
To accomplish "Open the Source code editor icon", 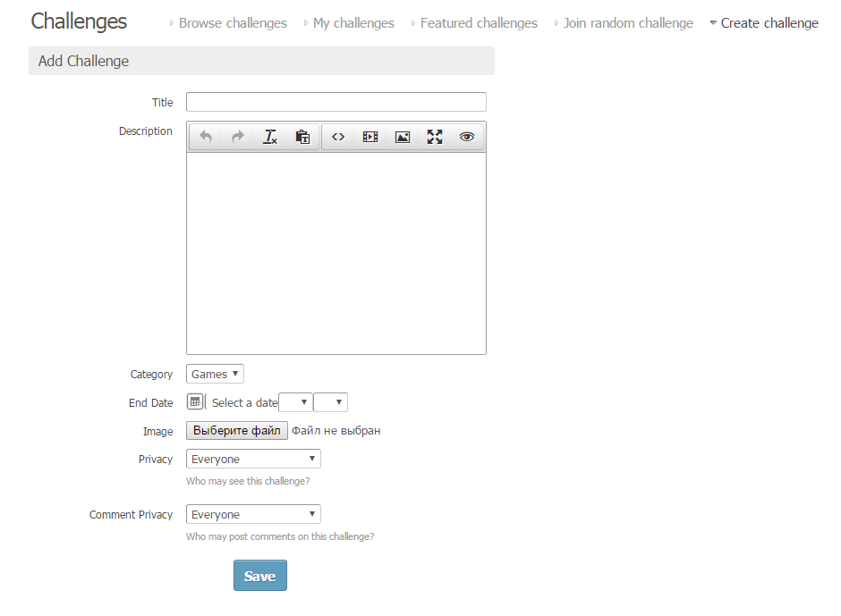I will pyautogui.click(x=338, y=138).
